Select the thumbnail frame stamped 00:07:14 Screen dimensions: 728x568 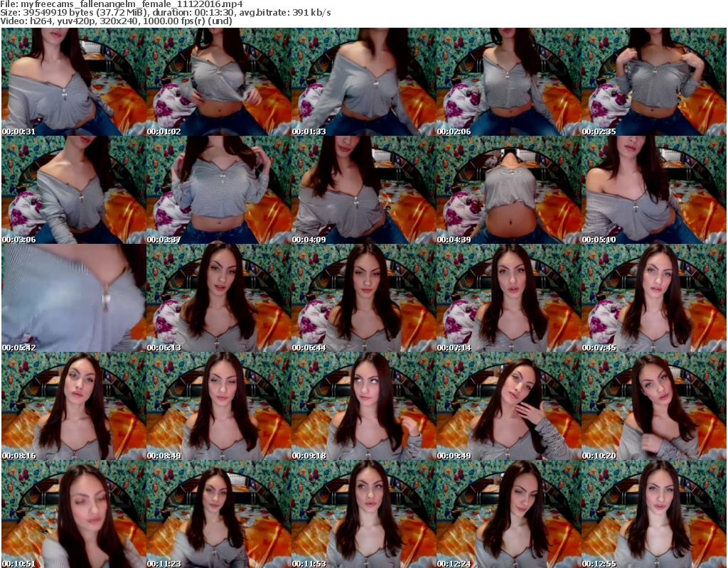pos(508,298)
